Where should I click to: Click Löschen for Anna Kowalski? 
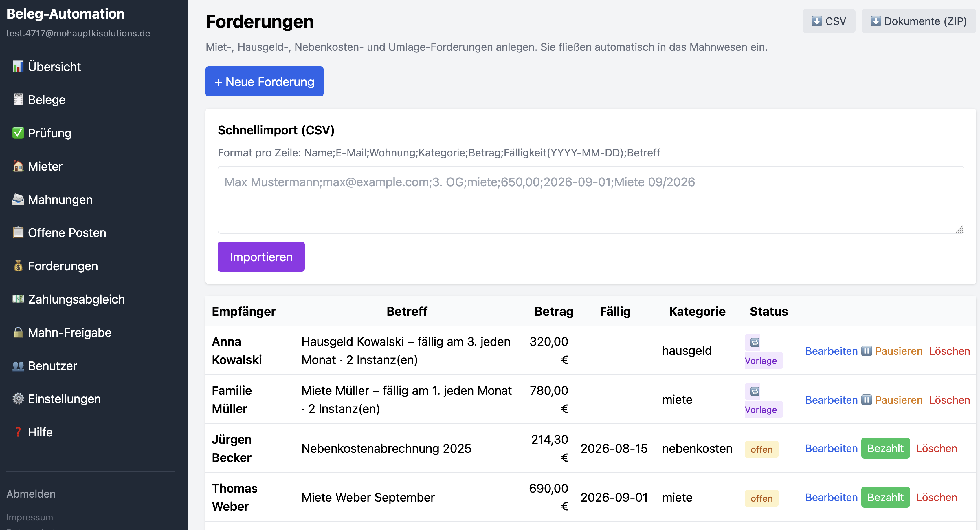pos(950,351)
